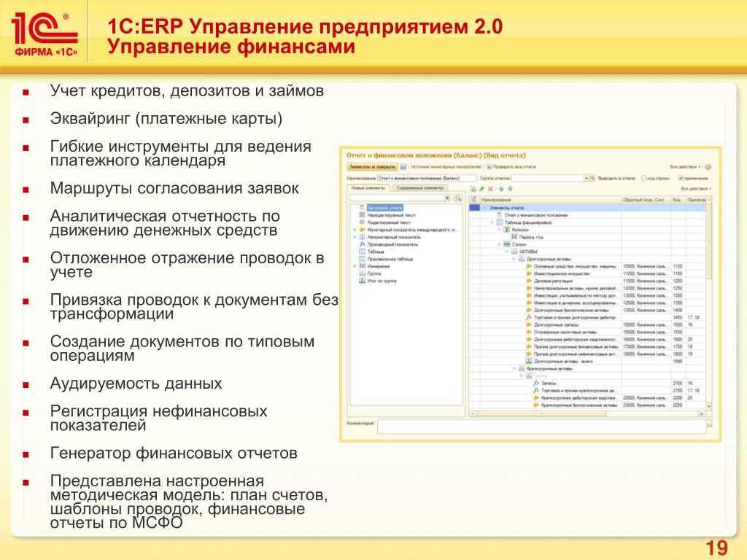Expand 'Немонетарный показатель' node

[355, 237]
